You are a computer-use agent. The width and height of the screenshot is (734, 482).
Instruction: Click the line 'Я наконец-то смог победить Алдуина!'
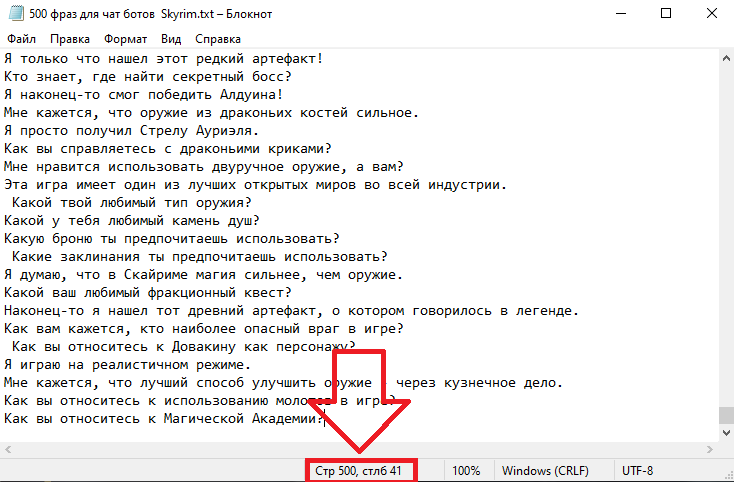tap(144, 95)
